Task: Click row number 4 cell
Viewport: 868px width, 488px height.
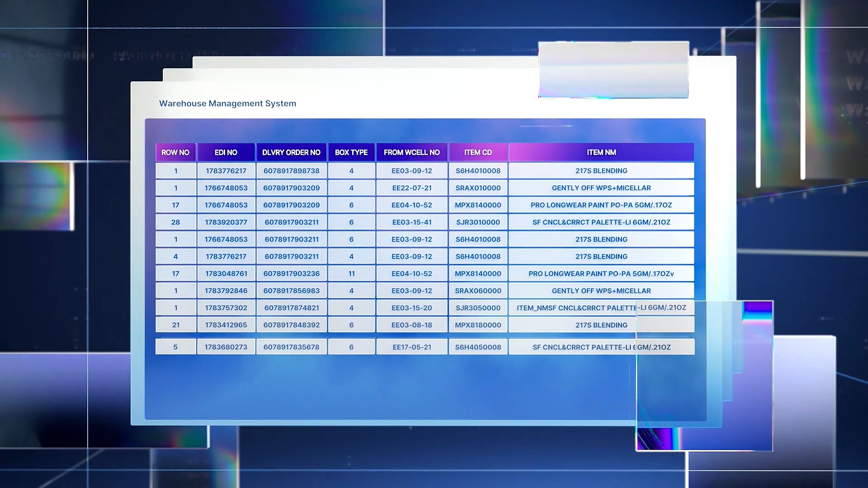Action: [175, 257]
